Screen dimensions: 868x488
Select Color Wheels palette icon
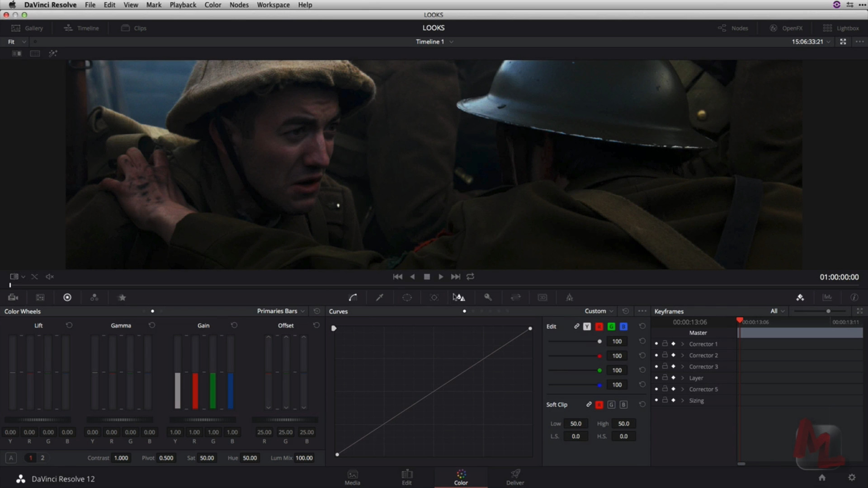(67, 297)
